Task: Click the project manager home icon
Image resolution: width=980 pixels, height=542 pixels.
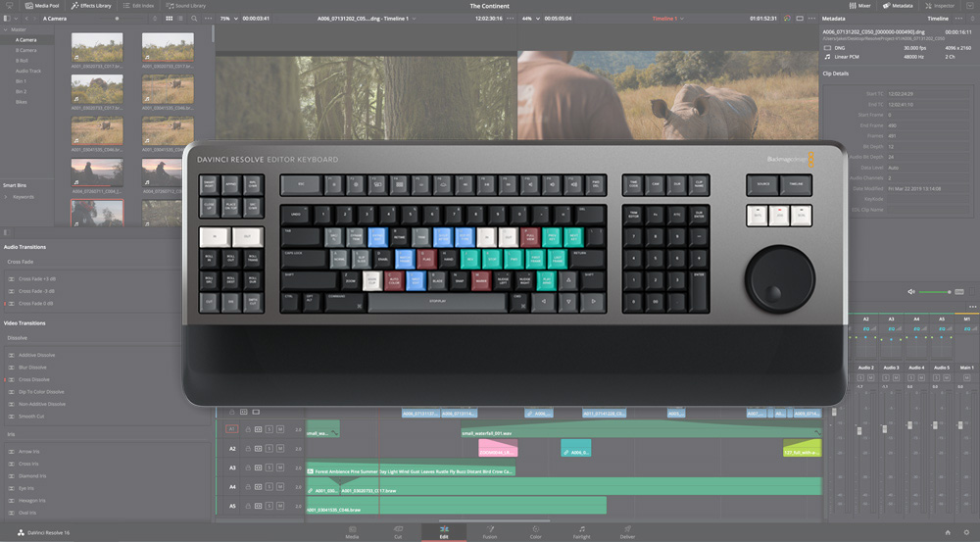Action: [x=948, y=532]
